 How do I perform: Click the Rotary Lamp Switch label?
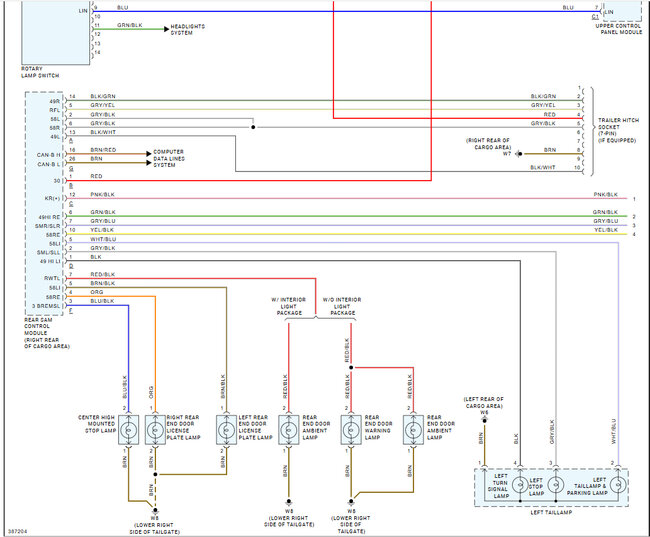coord(40,72)
